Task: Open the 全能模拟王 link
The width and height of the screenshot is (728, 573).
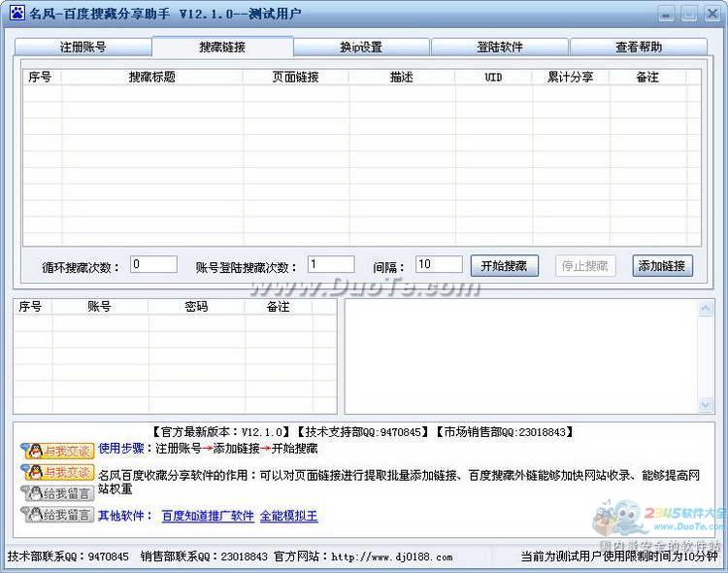Action: (289, 516)
